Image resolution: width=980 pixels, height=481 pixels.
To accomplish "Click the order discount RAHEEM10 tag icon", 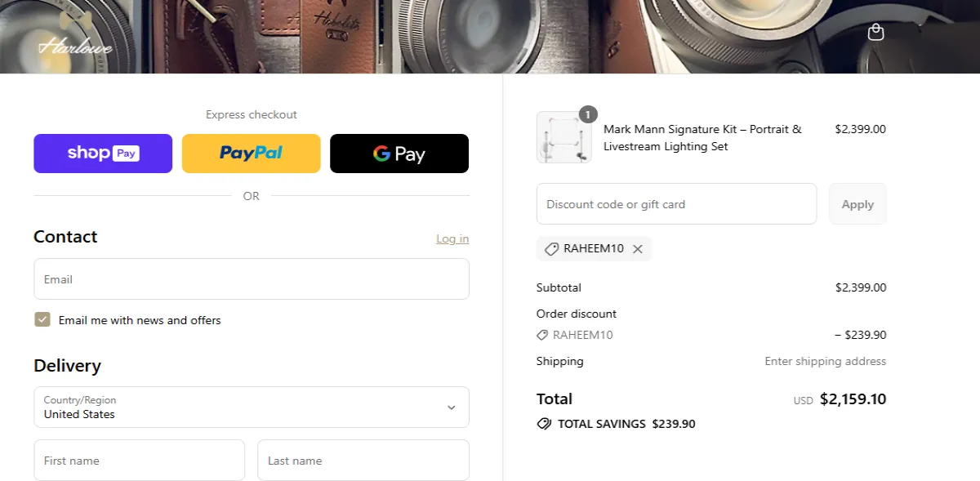I will pyautogui.click(x=542, y=335).
